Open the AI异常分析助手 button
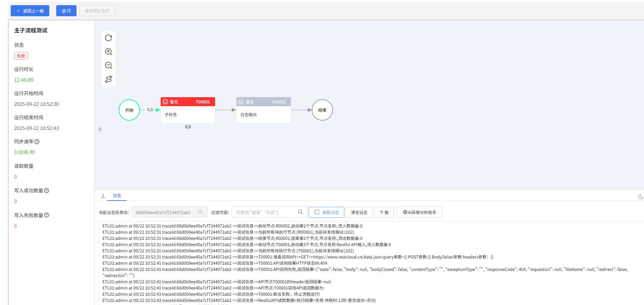This screenshot has height=305, width=644. (x=419, y=212)
